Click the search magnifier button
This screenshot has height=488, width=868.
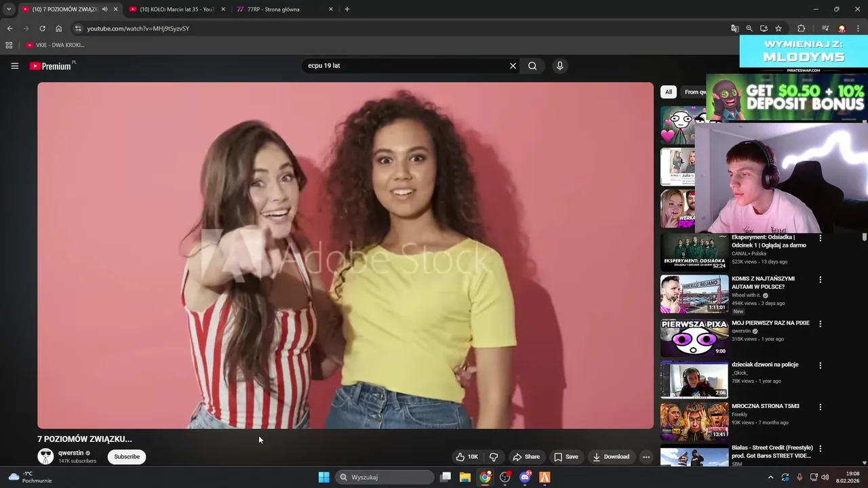(x=532, y=66)
